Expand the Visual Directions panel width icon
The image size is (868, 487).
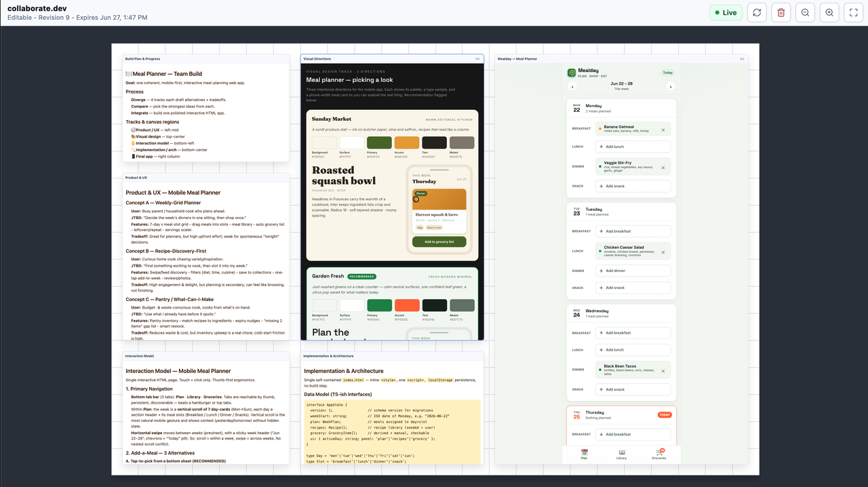(x=477, y=59)
